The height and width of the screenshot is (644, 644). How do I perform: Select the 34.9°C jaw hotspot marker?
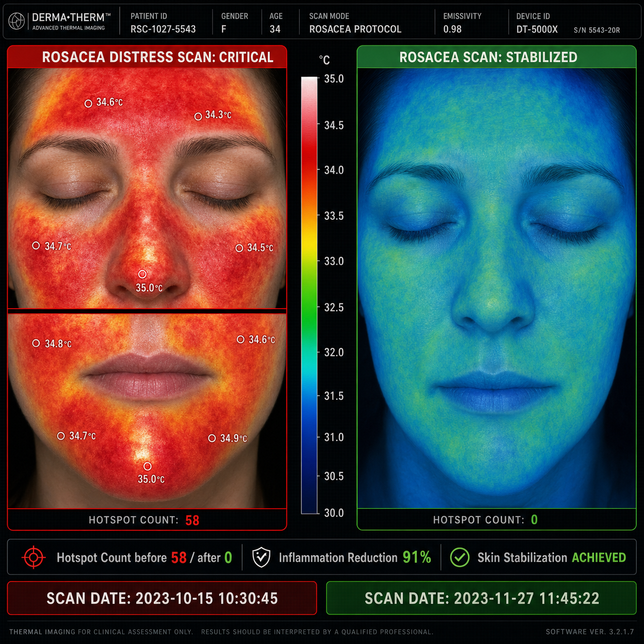pos(212,438)
